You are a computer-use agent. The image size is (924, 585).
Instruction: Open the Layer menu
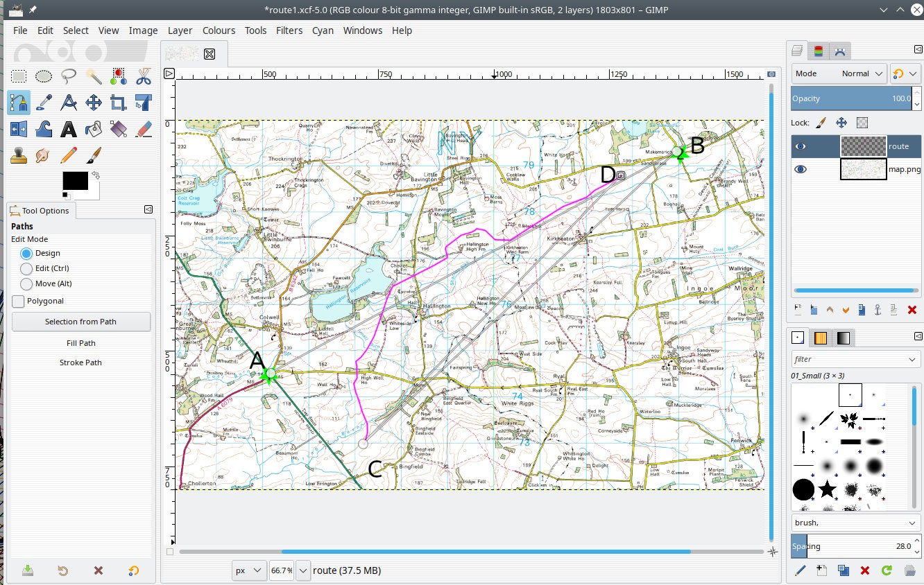tap(180, 30)
